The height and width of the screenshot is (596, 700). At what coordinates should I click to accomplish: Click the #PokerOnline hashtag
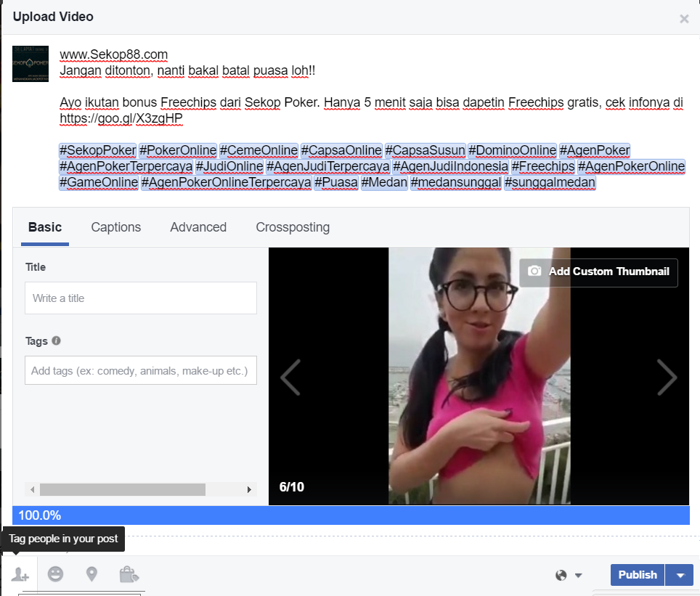click(178, 150)
